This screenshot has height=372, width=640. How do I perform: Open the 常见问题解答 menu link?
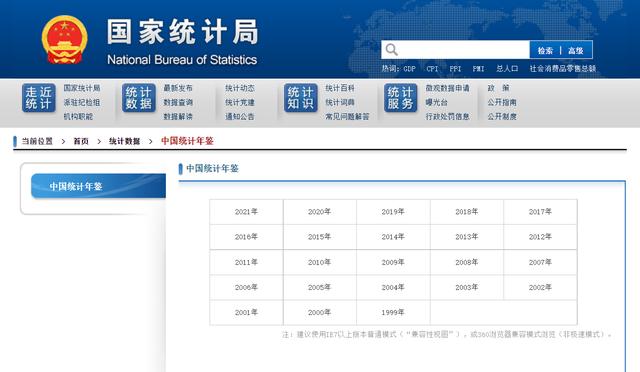pos(347,116)
